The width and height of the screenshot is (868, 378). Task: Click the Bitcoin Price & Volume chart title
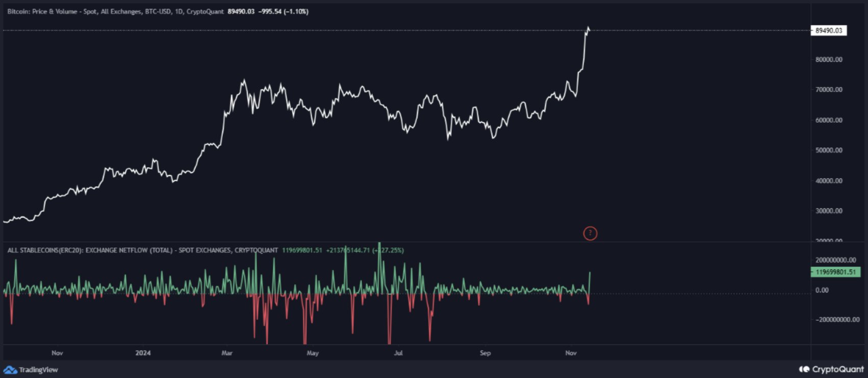(115, 11)
